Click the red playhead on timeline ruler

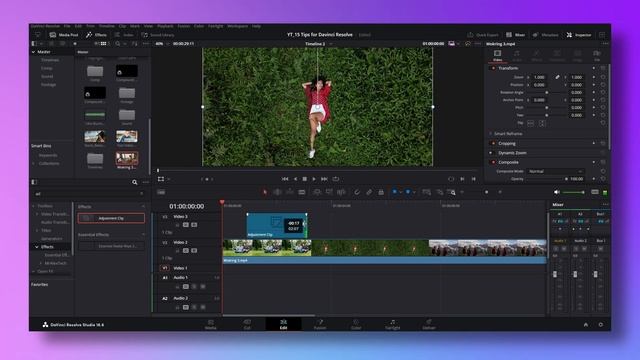(x=222, y=202)
